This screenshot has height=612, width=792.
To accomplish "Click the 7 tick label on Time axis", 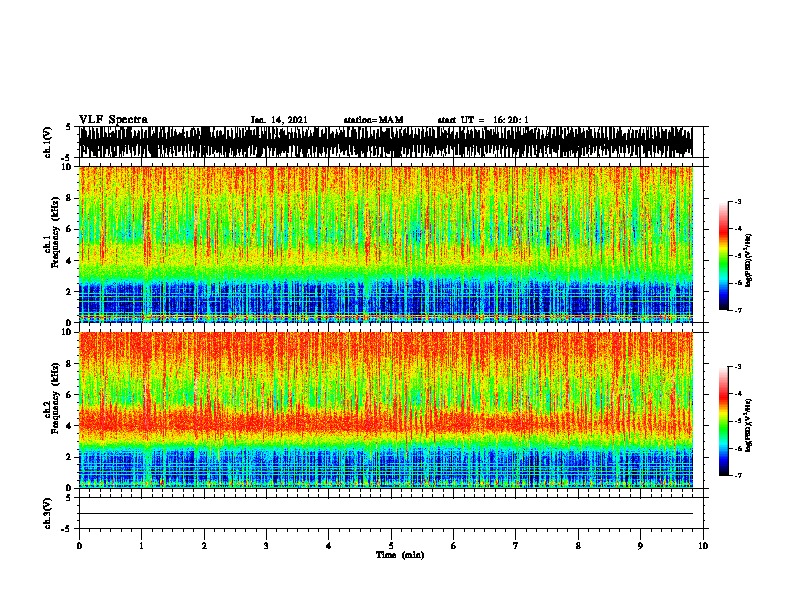I will click(516, 546).
